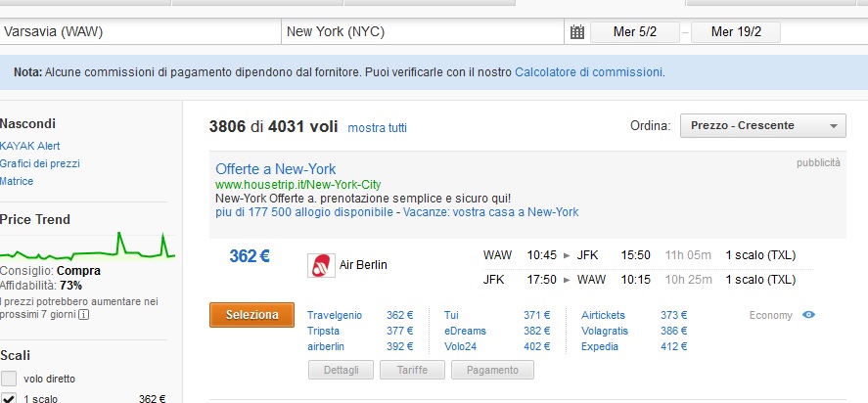Open the 'Offerte a New-York' ad title
The image size is (868, 403).
coord(276,169)
